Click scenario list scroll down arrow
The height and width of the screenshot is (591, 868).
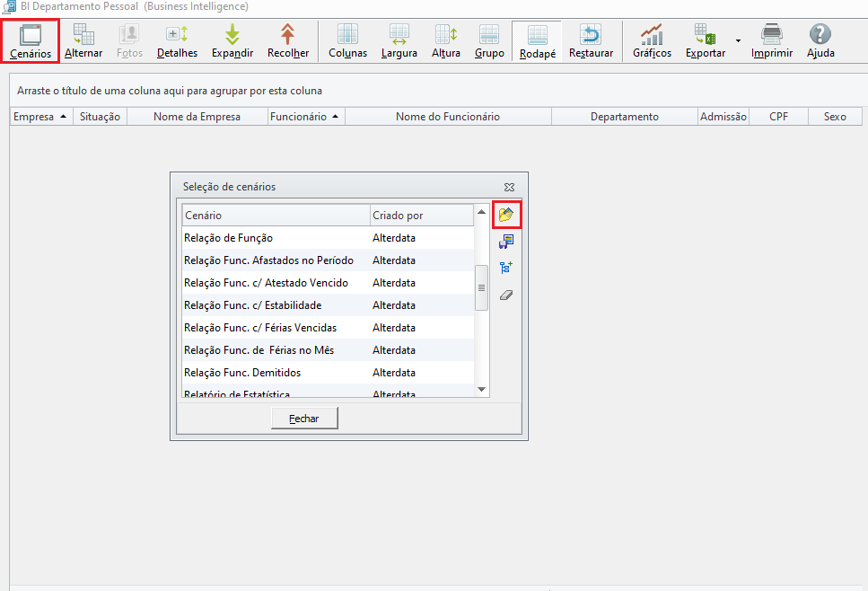pyautogui.click(x=482, y=390)
